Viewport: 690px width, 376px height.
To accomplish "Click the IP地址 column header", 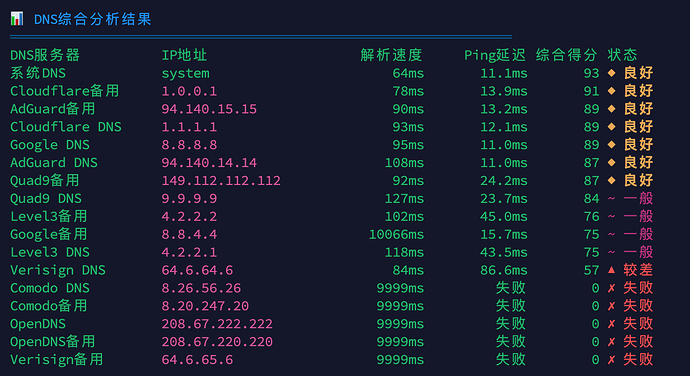I will 184,55.
